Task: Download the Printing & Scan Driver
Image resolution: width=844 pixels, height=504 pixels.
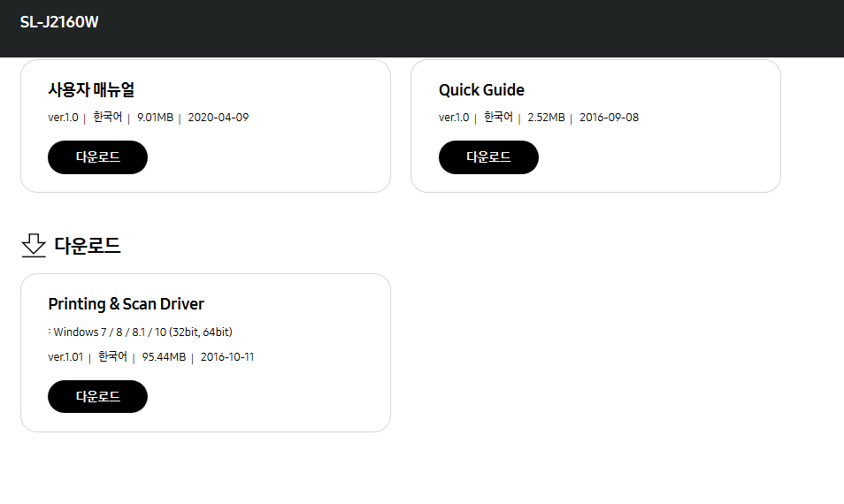Action: pos(97,396)
